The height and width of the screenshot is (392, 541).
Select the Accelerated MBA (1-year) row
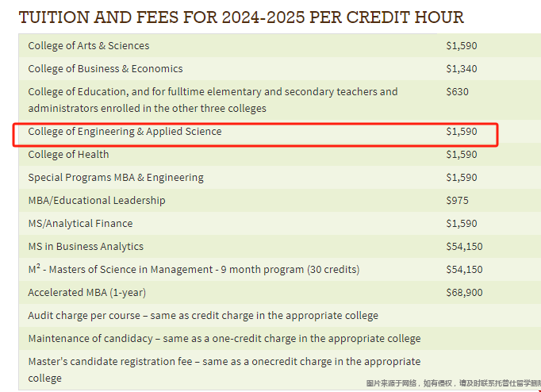[280, 292]
